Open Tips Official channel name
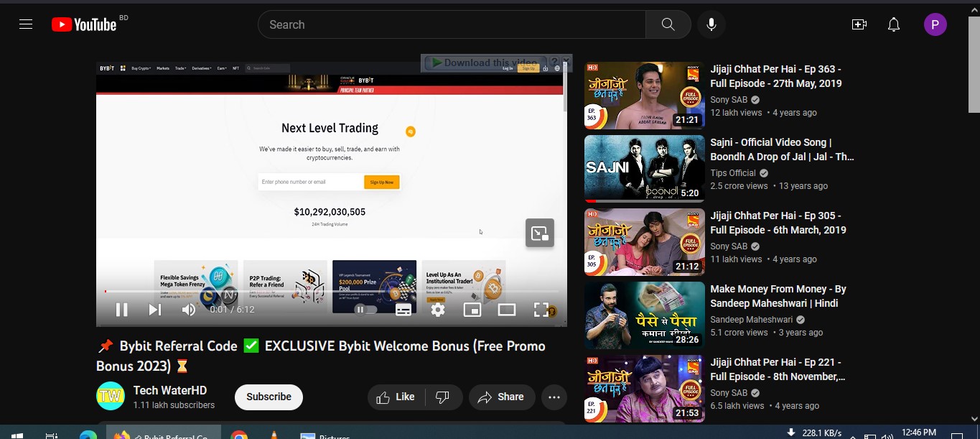 click(x=733, y=173)
